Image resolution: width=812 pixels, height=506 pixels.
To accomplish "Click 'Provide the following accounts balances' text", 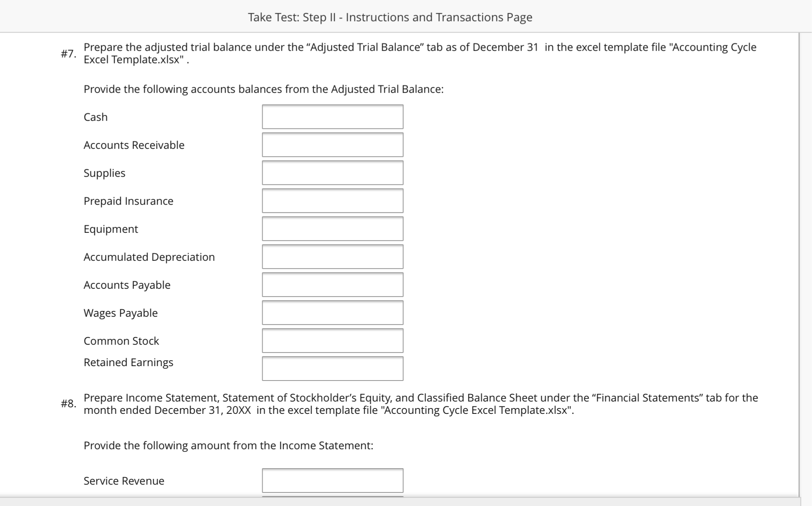I will pyautogui.click(x=263, y=89).
